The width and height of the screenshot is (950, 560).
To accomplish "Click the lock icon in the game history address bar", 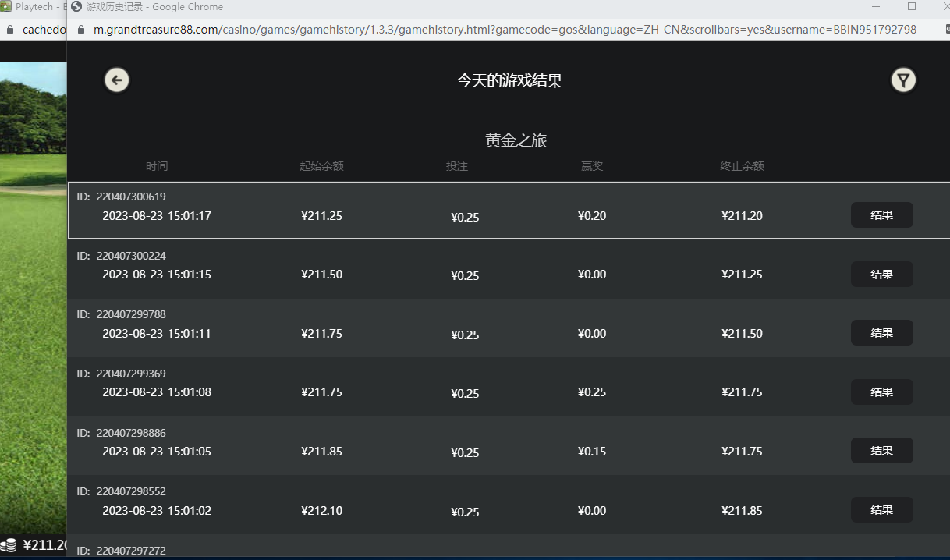I will 80,30.
